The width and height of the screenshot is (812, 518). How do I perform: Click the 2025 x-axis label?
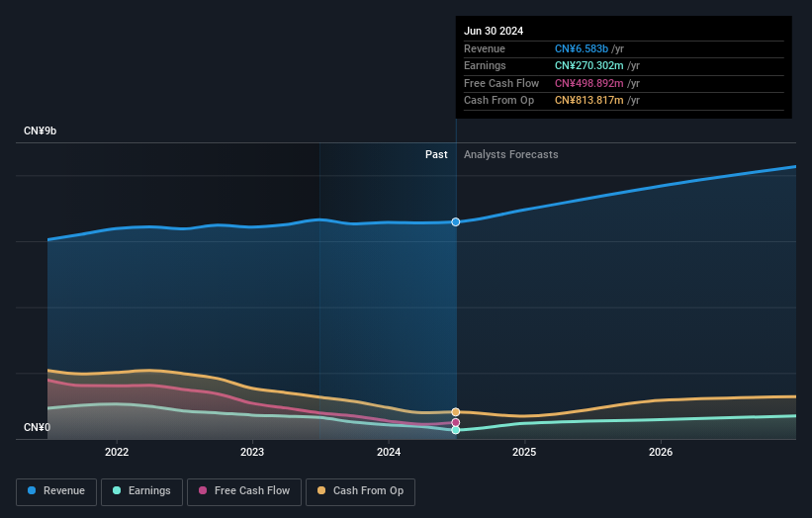tap(524, 453)
